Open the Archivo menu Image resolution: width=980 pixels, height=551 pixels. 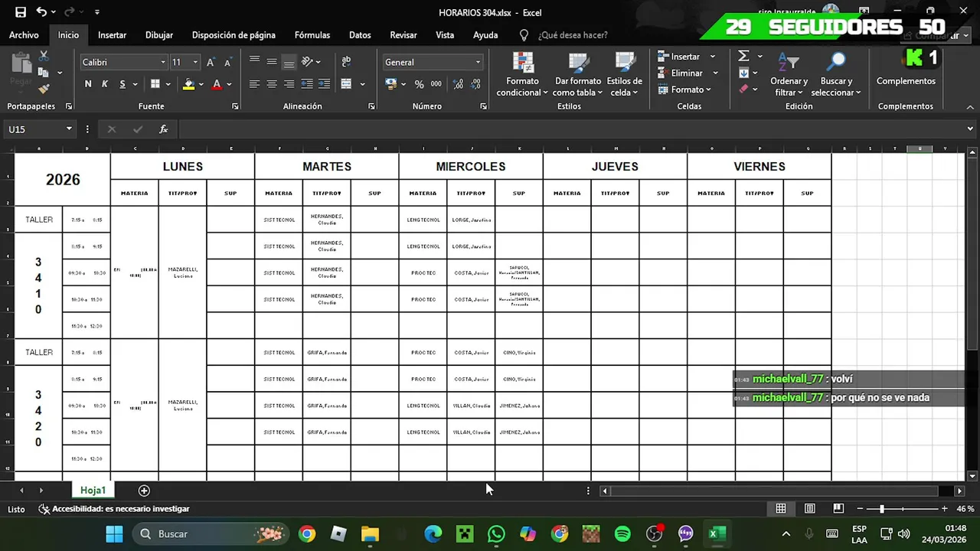(x=24, y=35)
